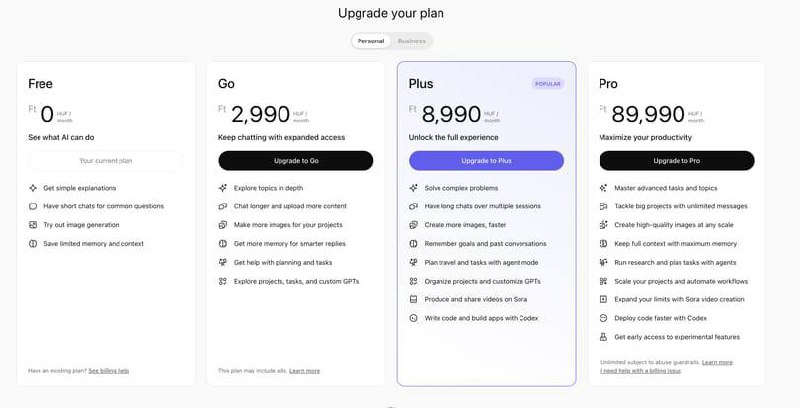Click sparkle icon beside Solve complex problems
Image resolution: width=800 pixels, height=408 pixels.
(414, 188)
